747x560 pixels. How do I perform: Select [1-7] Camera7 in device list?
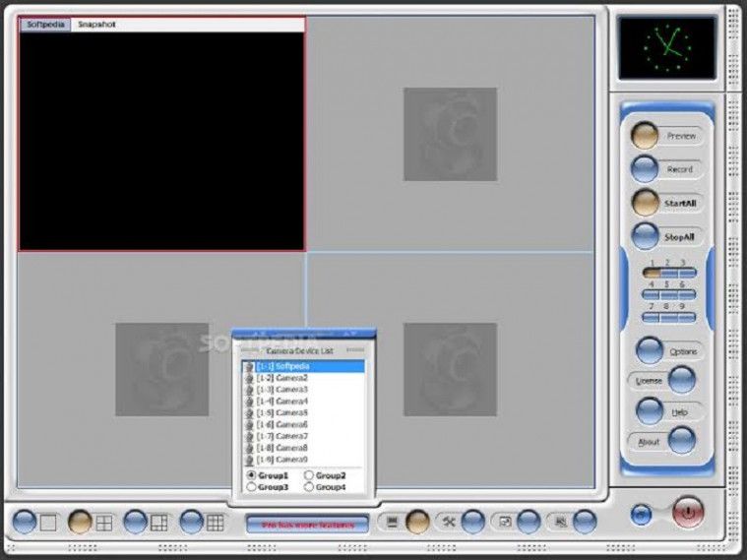[303, 436]
